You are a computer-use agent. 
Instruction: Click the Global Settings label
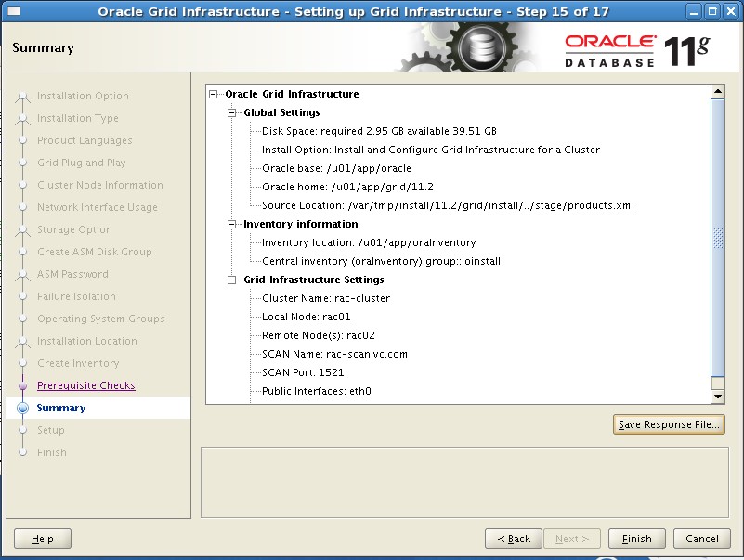tap(281, 112)
